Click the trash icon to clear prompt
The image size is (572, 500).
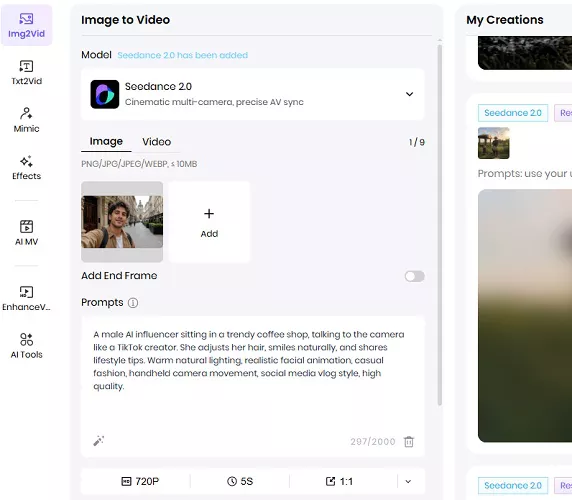coord(409,442)
